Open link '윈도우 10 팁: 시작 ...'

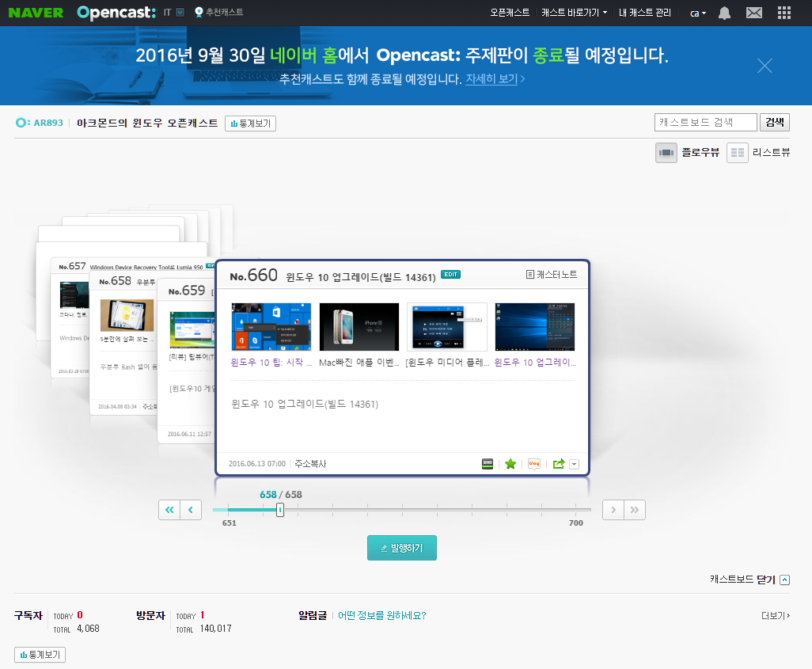click(x=271, y=363)
